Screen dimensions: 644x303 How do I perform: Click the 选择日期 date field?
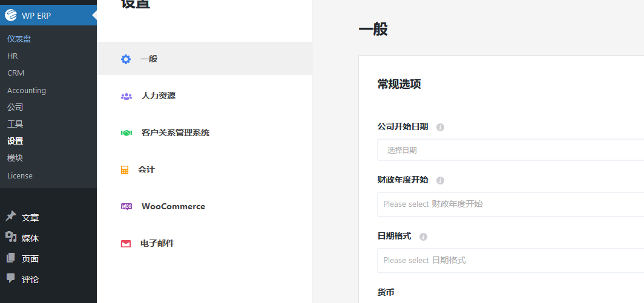510,150
